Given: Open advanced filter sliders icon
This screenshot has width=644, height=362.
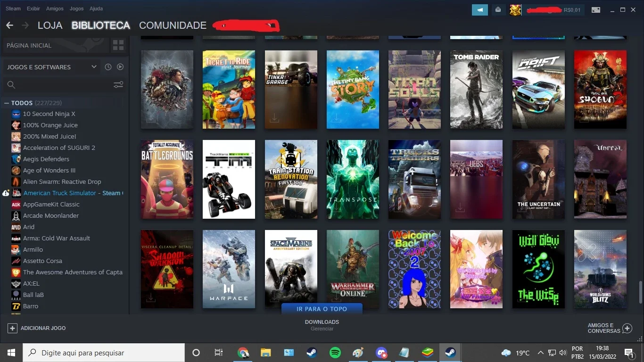Looking at the screenshot, I should pyautogui.click(x=118, y=85).
